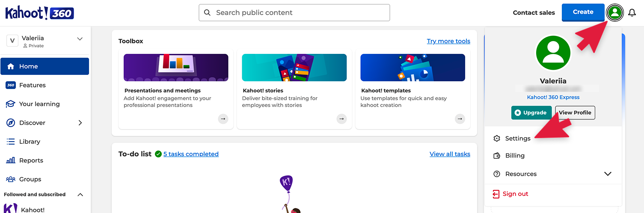Click the red Sign out icon
Image resolution: width=644 pixels, height=213 pixels.
click(x=496, y=194)
